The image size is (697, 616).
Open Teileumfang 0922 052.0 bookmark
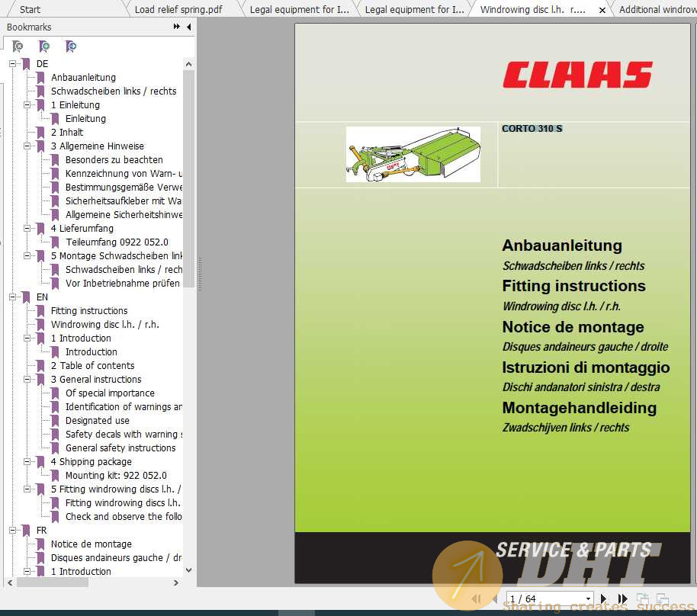[117, 242]
